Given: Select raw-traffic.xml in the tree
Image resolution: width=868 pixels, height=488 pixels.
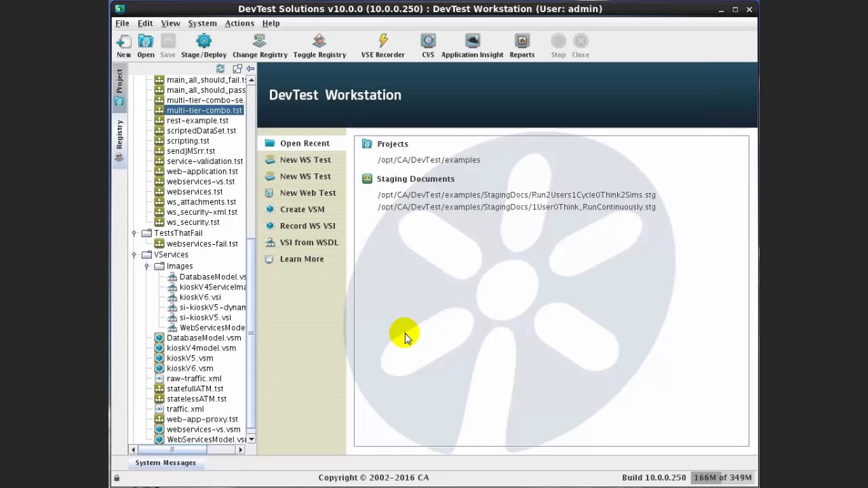Looking at the screenshot, I should 194,378.
